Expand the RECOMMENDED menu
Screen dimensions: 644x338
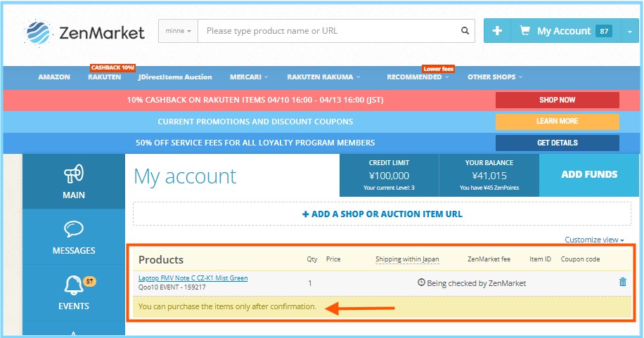pyautogui.click(x=418, y=77)
